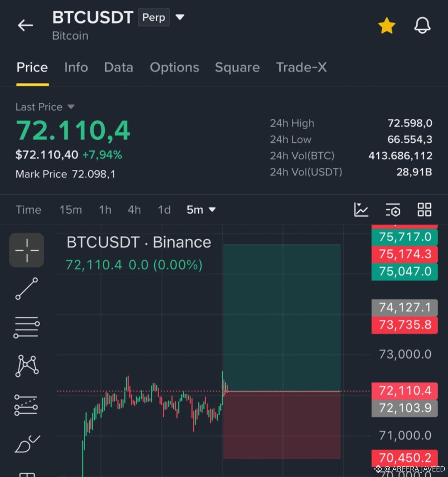This screenshot has height=477, width=448.
Task: Click the +7,94% change percentage
Action: [102, 155]
